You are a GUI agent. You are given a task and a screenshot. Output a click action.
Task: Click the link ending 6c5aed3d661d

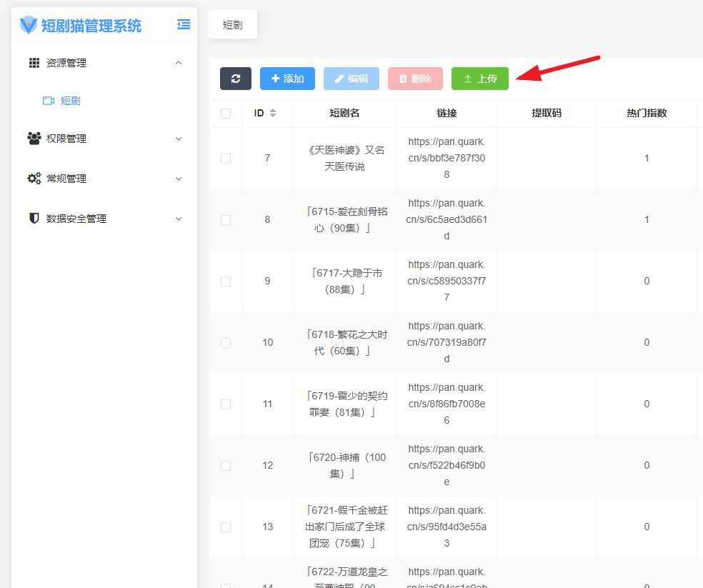coord(447,219)
